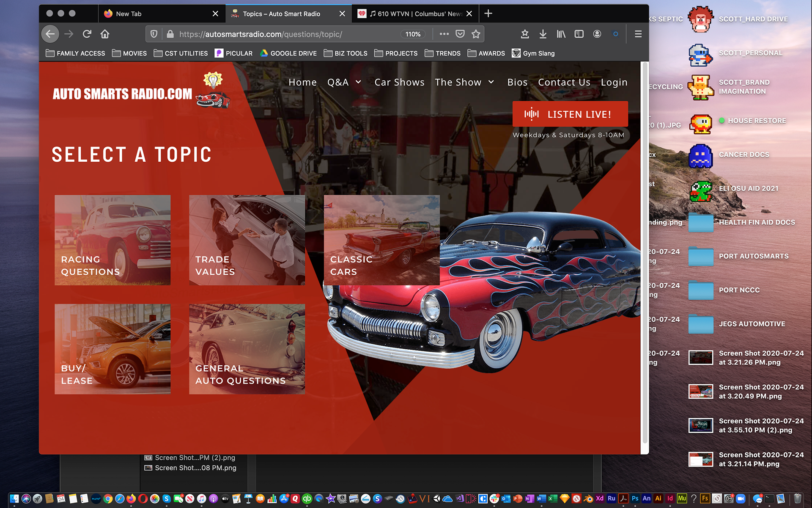Expand The Show menu chevron
Screen dimensions: 812x508
(x=491, y=82)
